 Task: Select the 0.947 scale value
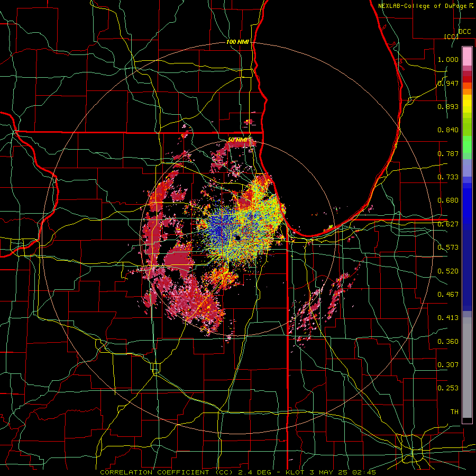[x=448, y=83]
